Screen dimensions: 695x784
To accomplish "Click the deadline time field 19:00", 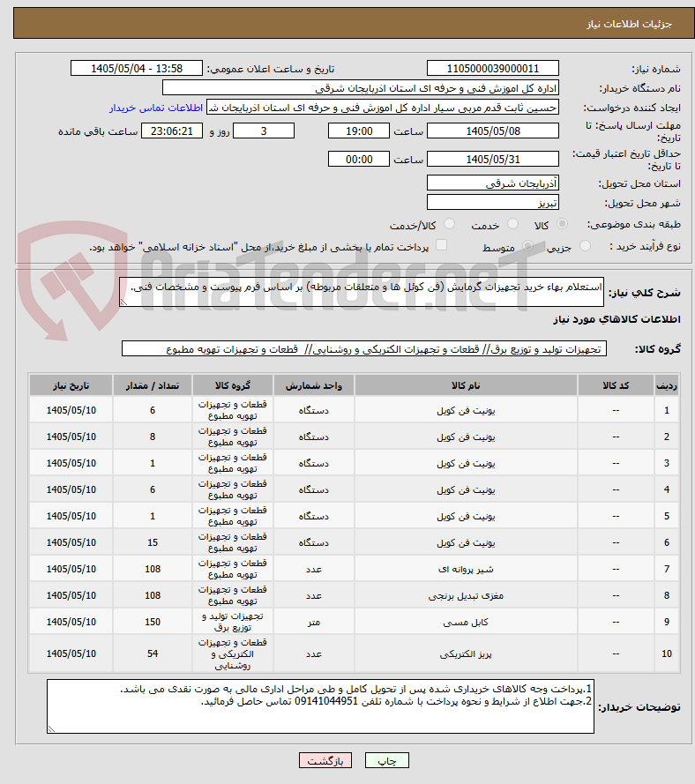I will (358, 131).
